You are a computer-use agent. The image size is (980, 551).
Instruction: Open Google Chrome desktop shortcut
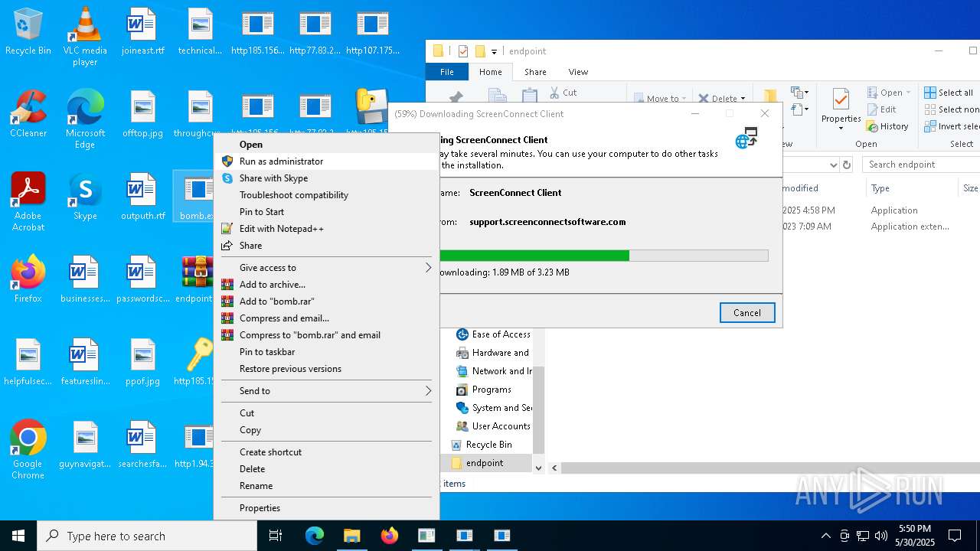tap(28, 450)
